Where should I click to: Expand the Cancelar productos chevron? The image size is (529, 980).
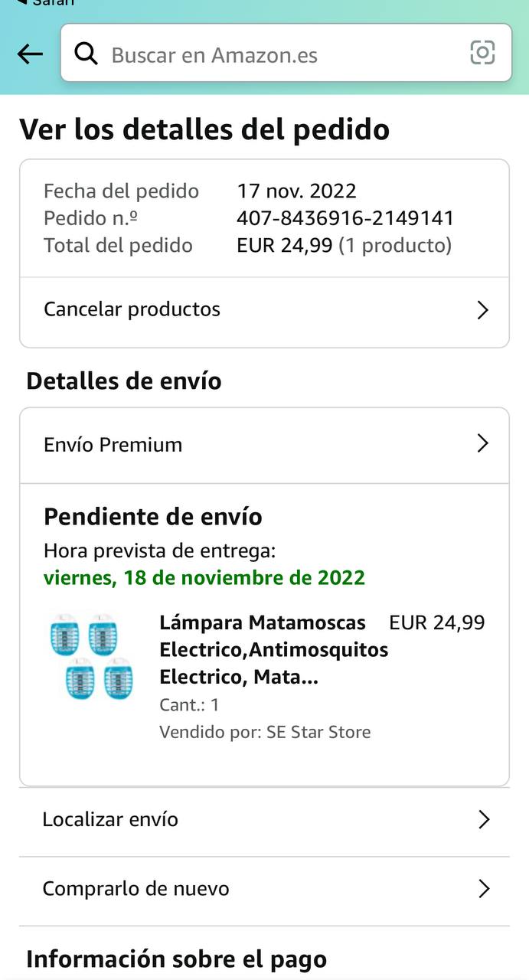pyautogui.click(x=482, y=310)
